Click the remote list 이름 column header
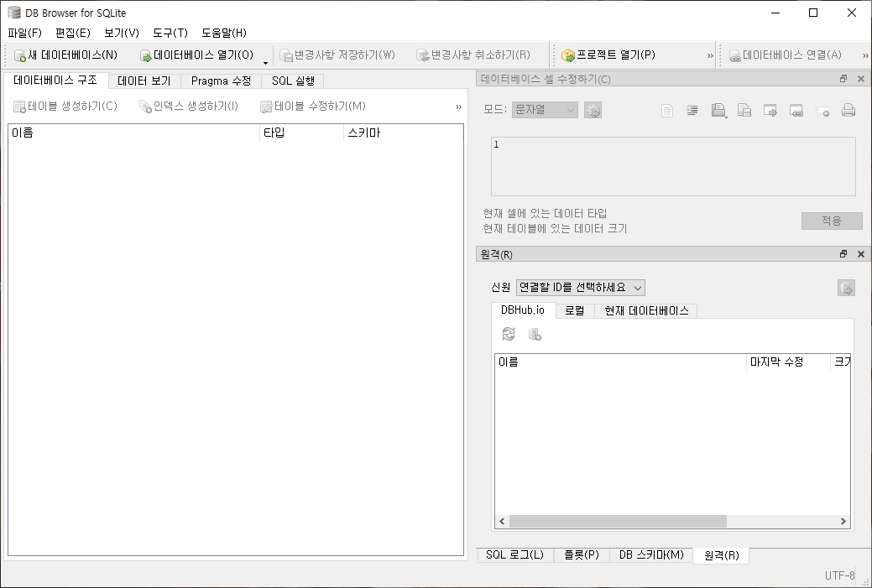Viewport: 872px width, 588px height. pos(620,362)
